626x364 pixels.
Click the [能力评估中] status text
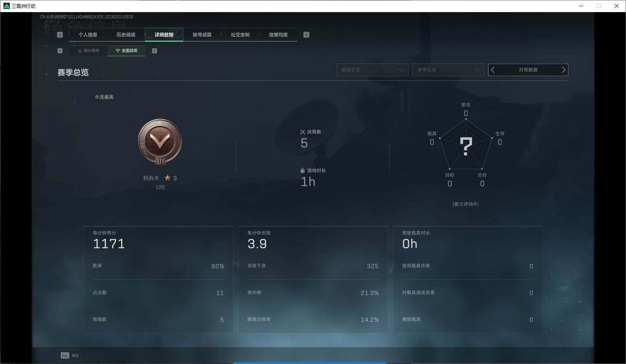[x=466, y=204]
